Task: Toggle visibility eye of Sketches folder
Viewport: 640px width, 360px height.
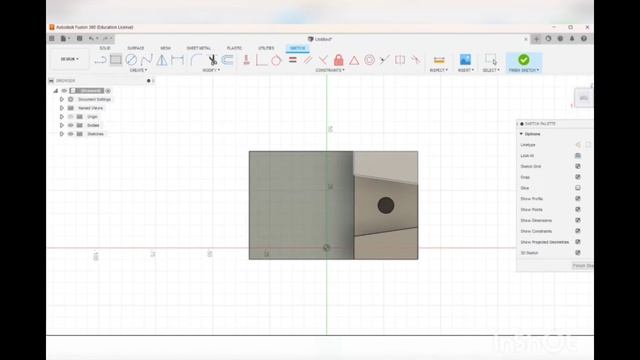Action: pyautogui.click(x=71, y=134)
